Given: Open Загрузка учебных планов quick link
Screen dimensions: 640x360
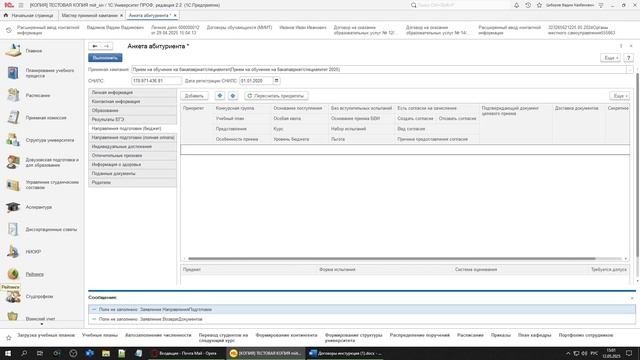Looking at the screenshot, I should pyautogui.click(x=46, y=335).
